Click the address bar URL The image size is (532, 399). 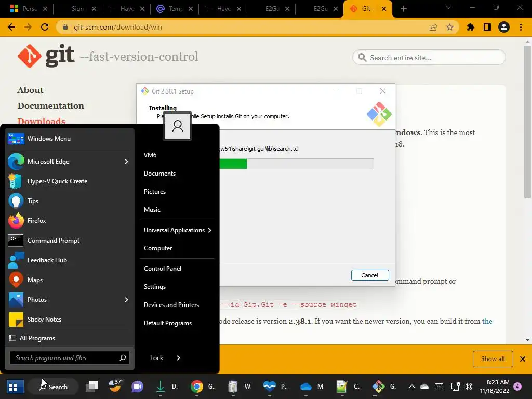pyautogui.click(x=118, y=27)
